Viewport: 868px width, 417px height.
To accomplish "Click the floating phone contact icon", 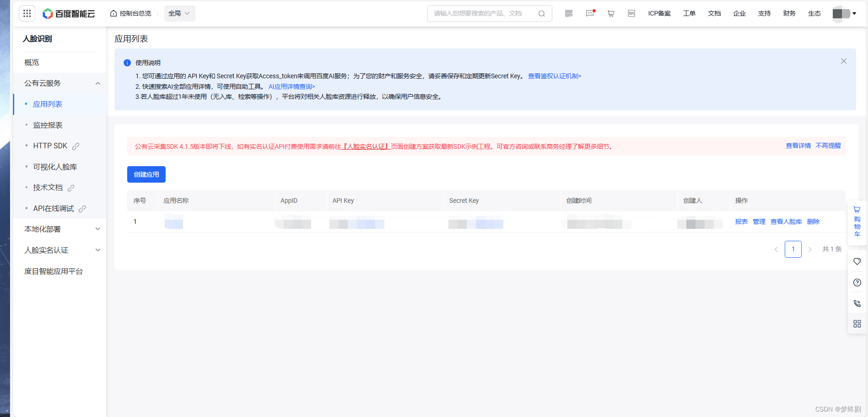I will [857, 303].
